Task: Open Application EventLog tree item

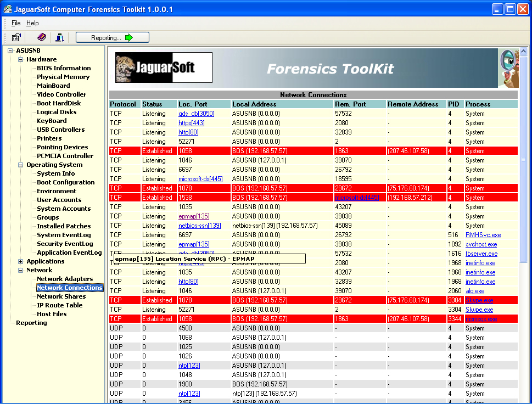Action: click(x=69, y=252)
